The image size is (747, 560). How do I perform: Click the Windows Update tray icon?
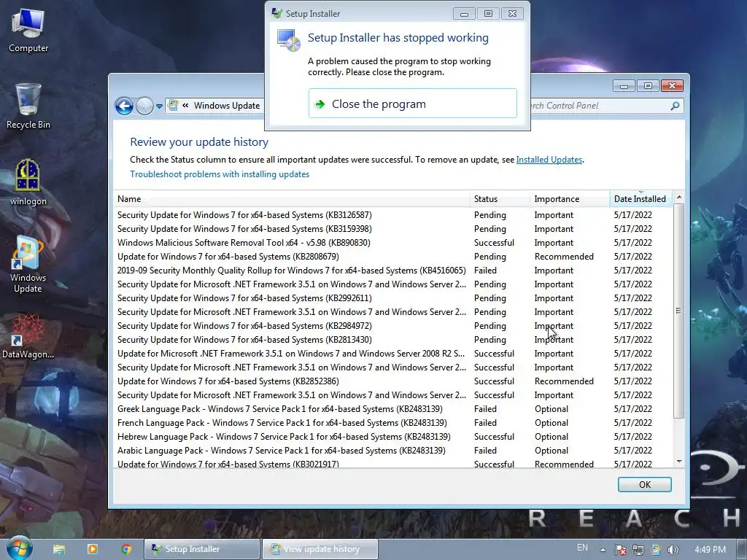(656, 550)
